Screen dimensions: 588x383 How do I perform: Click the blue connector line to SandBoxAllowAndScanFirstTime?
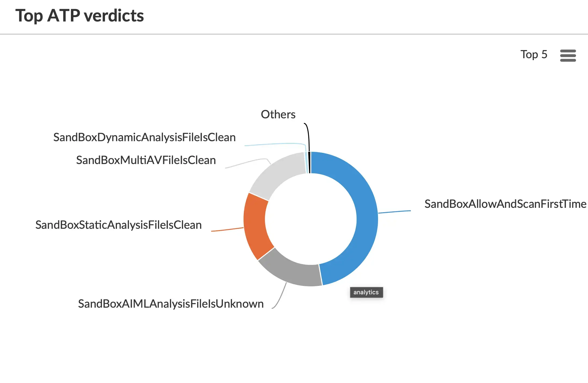point(394,212)
